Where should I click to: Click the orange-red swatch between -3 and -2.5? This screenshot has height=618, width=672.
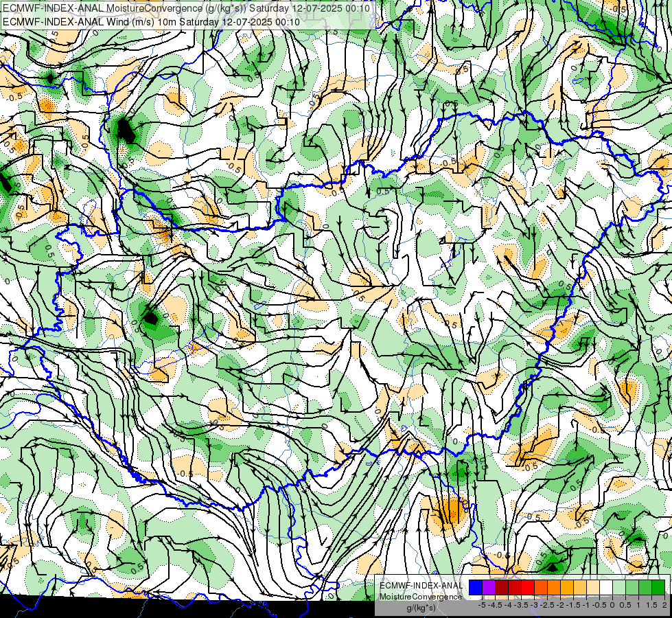coord(541,587)
